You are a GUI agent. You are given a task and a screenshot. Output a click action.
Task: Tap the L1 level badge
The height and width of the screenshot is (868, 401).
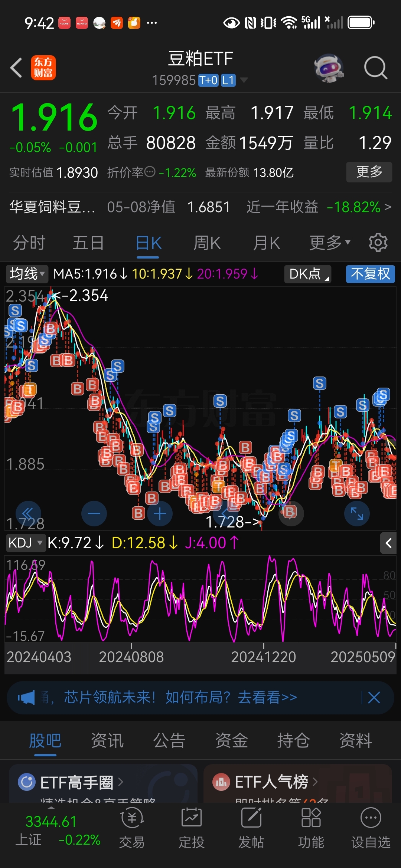228,80
